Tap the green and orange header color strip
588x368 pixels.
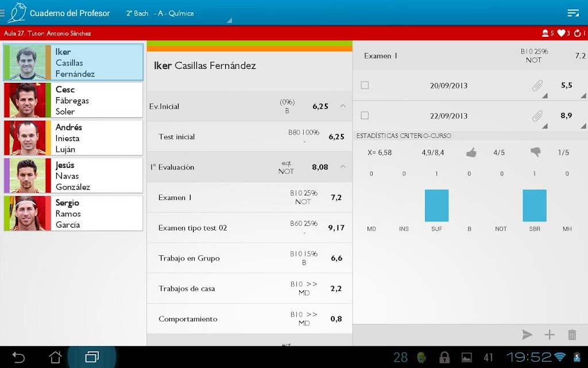click(x=249, y=46)
